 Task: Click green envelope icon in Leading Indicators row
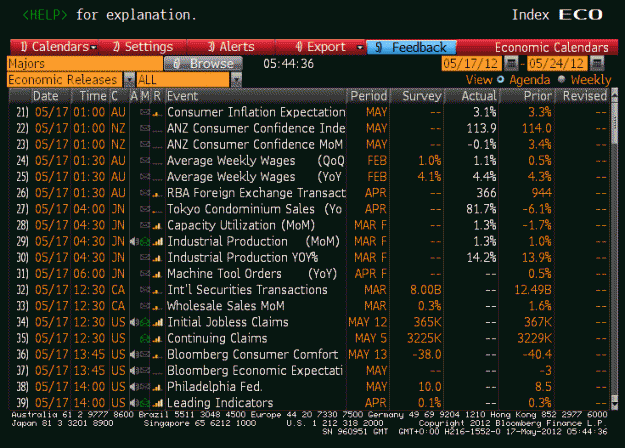tap(145, 403)
